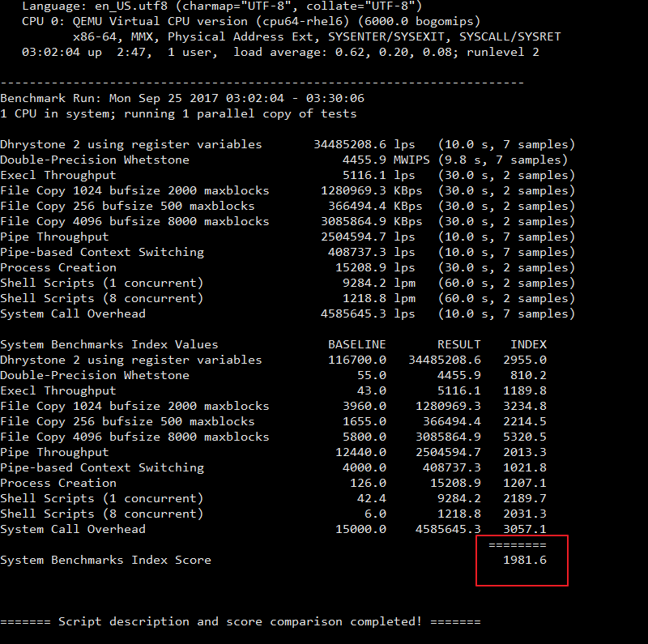
Task: Click the baseline value 15000.0
Action: [360, 529]
